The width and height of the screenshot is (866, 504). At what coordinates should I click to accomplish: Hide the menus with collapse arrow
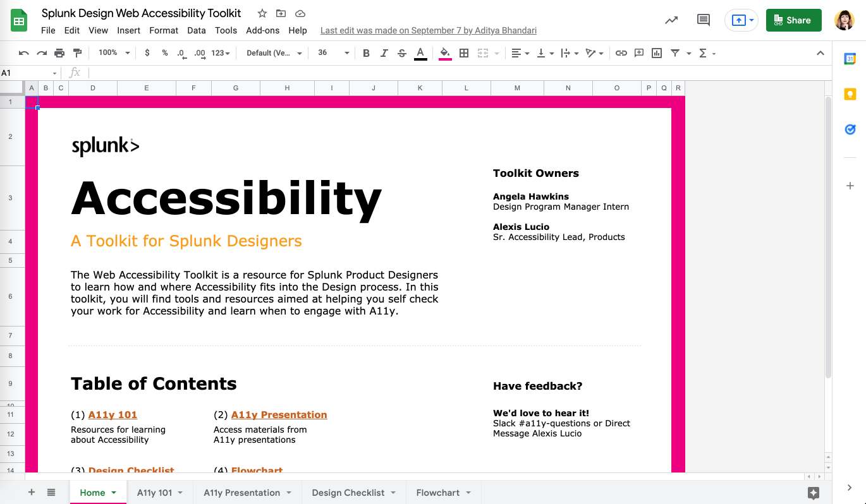point(820,53)
